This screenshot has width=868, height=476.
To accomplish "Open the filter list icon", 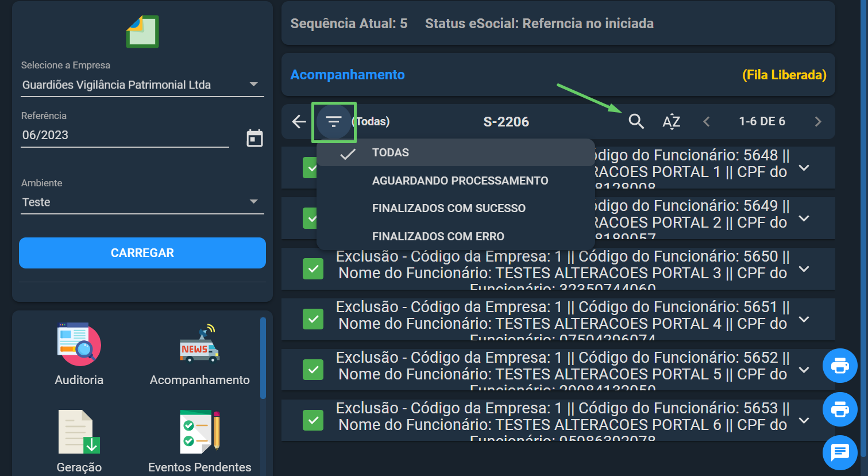I will click(x=334, y=121).
